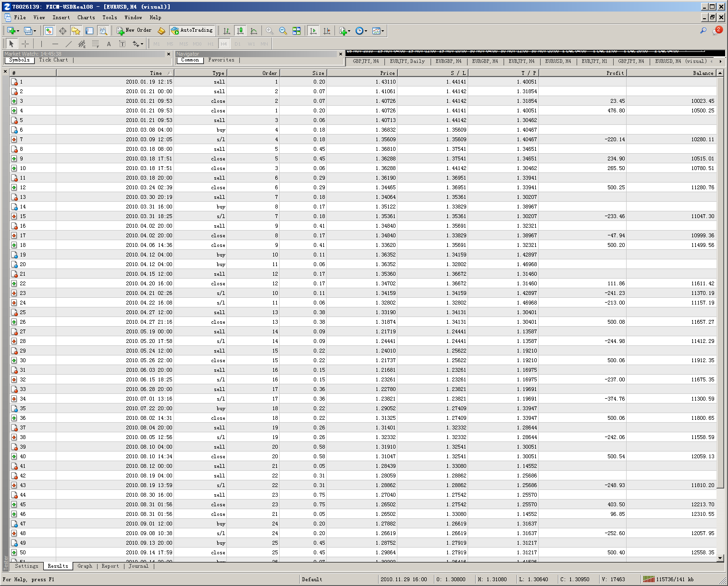This screenshot has width=728, height=586.
Task: Switch chart to line chart icon
Action: pyautogui.click(x=254, y=31)
